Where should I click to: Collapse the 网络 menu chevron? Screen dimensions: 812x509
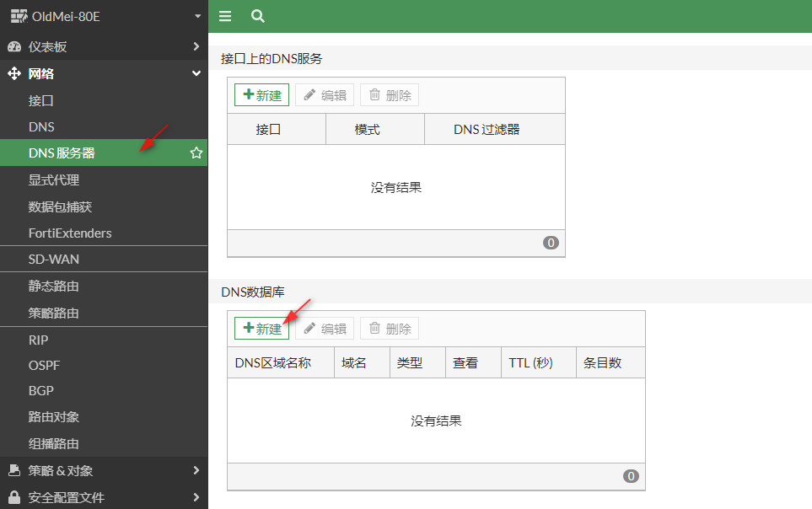(x=196, y=73)
